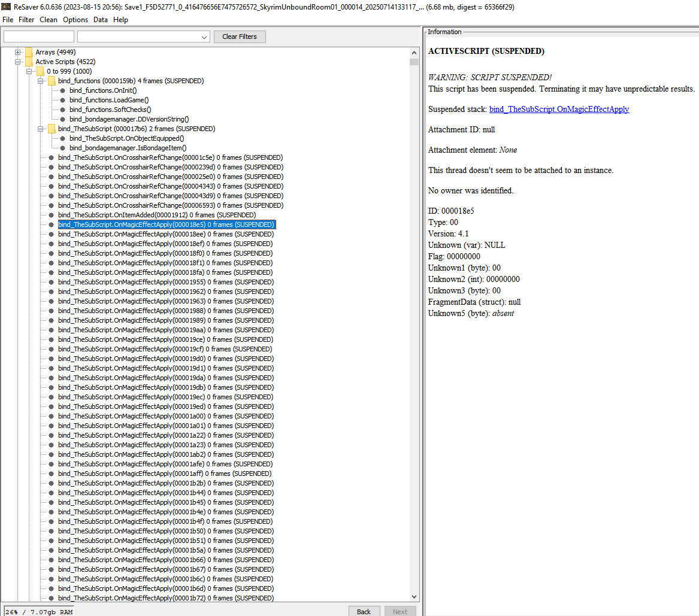The image size is (699, 616).
Task: Click the bullet icon of bind_functions.LoadGame()
Action: point(62,100)
